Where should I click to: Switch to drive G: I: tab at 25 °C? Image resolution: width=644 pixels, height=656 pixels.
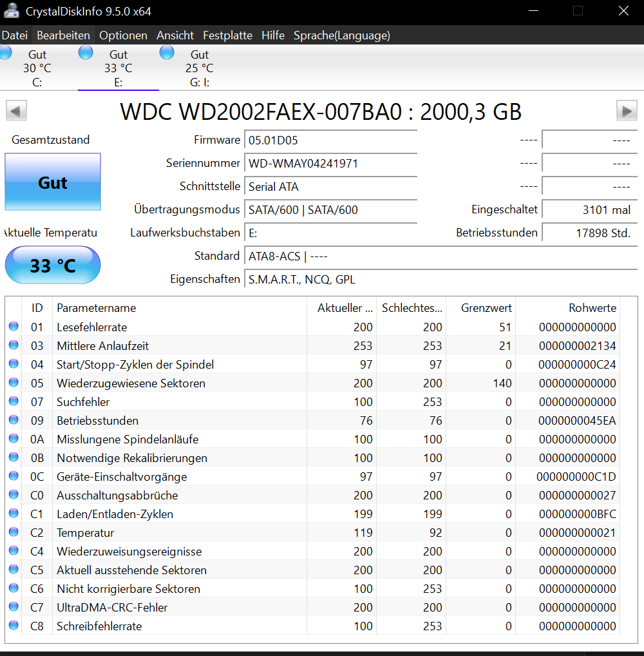200,68
